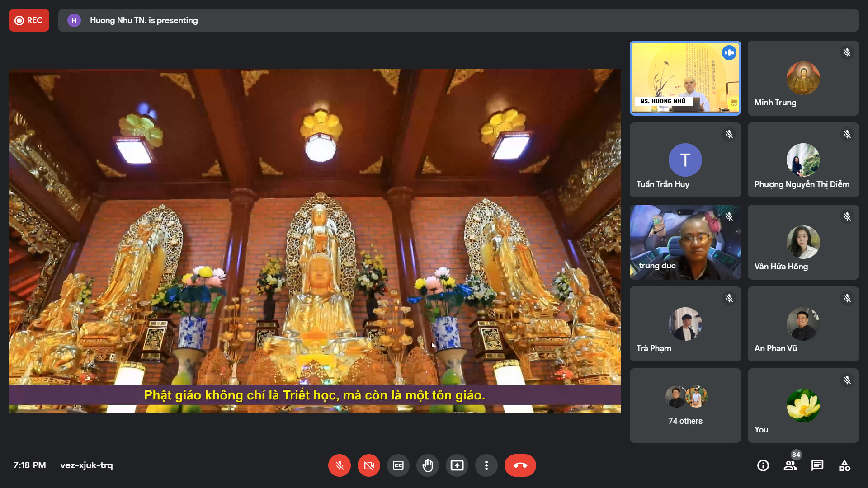Click the presented temple video screen
The height and width of the screenshot is (488, 868).
[x=315, y=241]
